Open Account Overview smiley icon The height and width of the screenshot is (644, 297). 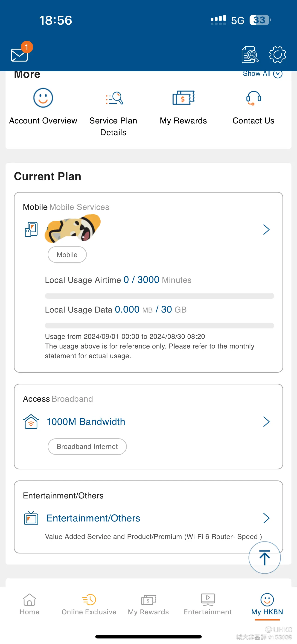point(43,98)
